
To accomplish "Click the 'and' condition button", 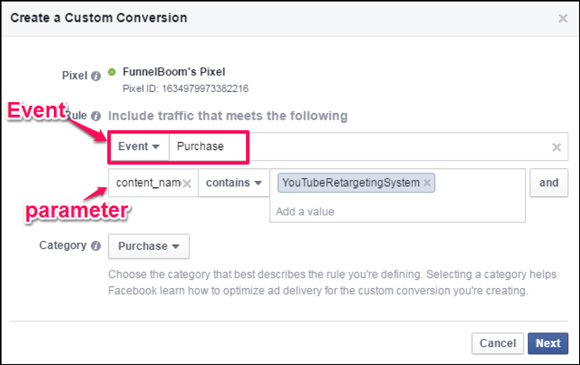I will 549,183.
